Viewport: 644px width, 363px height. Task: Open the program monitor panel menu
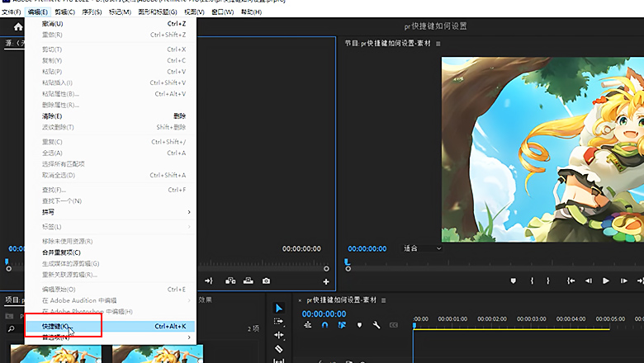point(438,44)
